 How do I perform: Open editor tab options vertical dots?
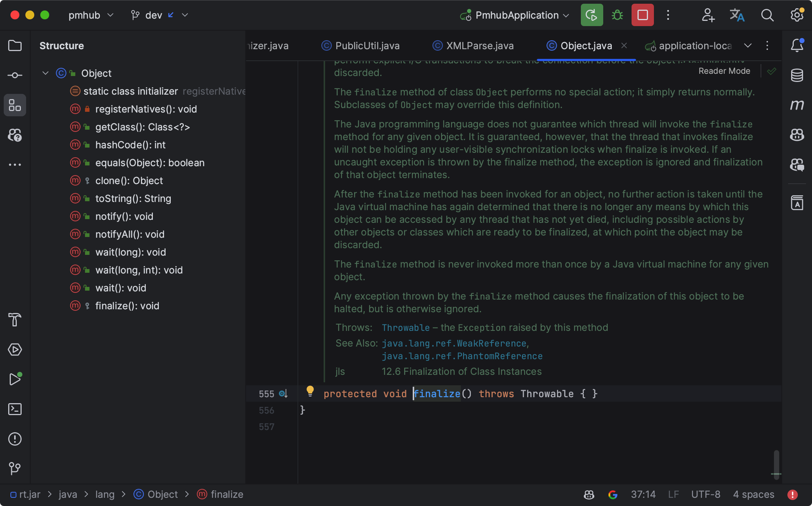click(x=767, y=45)
